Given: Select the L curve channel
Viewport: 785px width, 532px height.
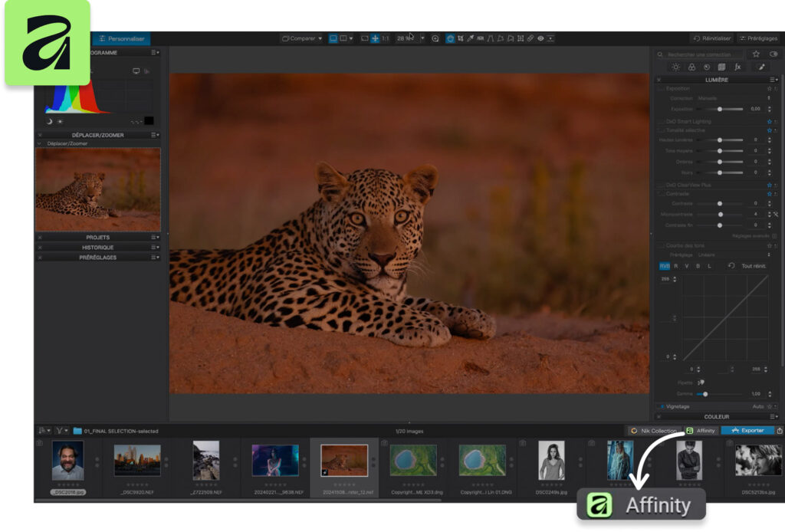Looking at the screenshot, I should pyautogui.click(x=709, y=266).
